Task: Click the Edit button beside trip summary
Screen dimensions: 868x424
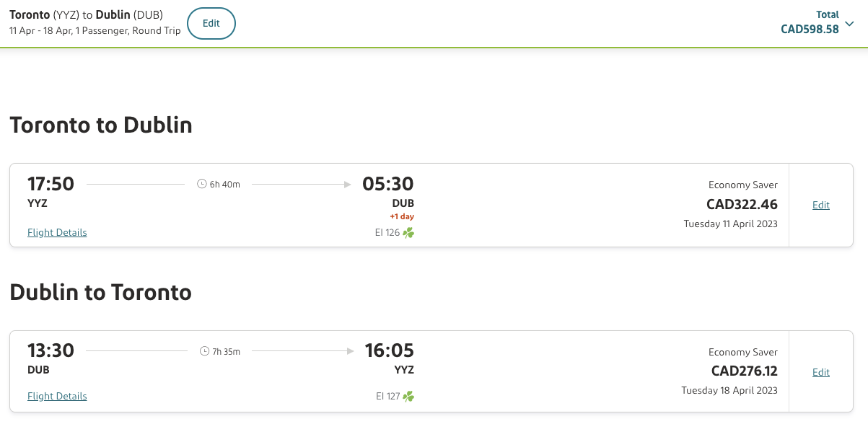Action: [x=211, y=23]
